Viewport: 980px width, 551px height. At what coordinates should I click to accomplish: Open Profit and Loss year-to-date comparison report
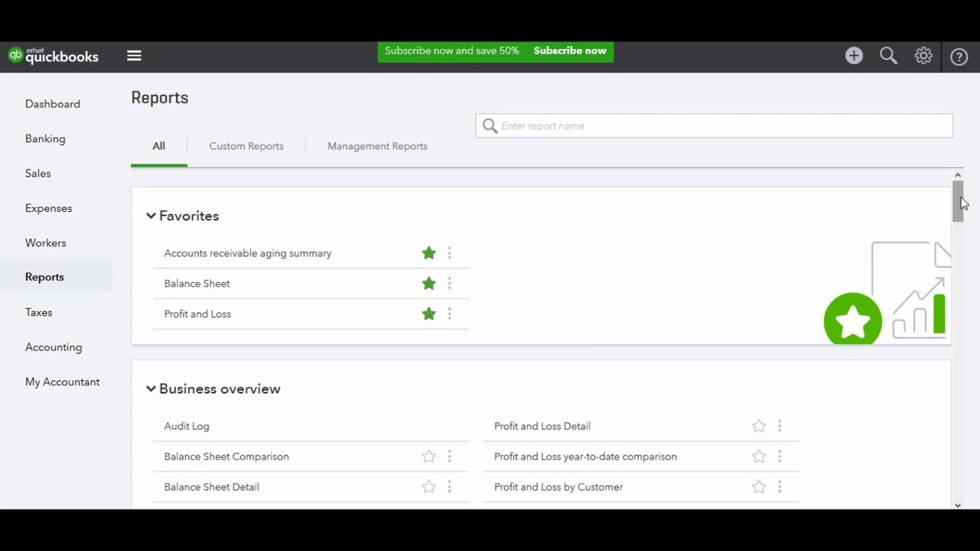click(x=585, y=457)
